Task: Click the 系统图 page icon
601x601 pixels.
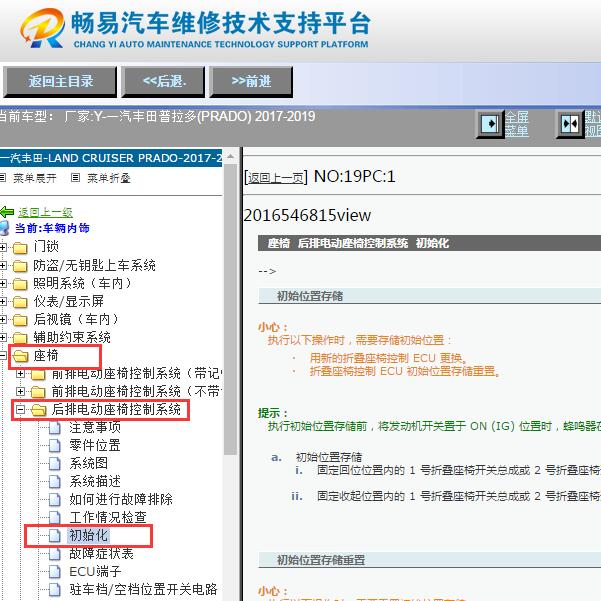Action: tap(54, 463)
